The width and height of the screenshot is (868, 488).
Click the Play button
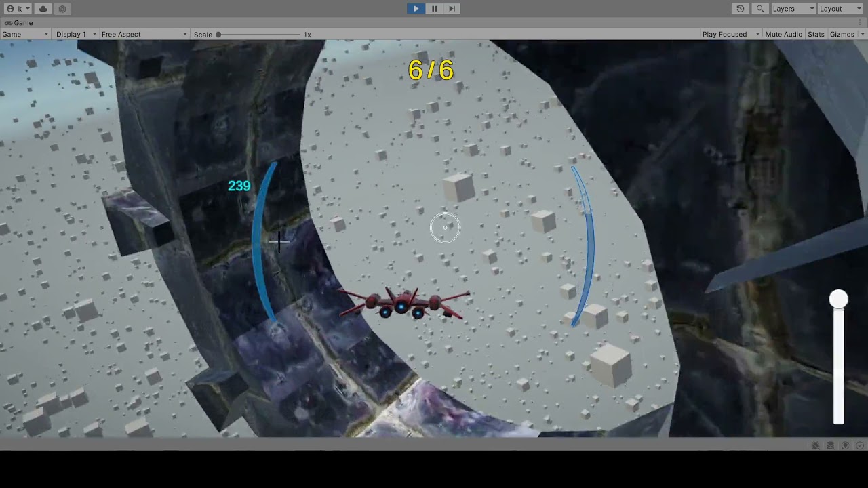pos(416,9)
